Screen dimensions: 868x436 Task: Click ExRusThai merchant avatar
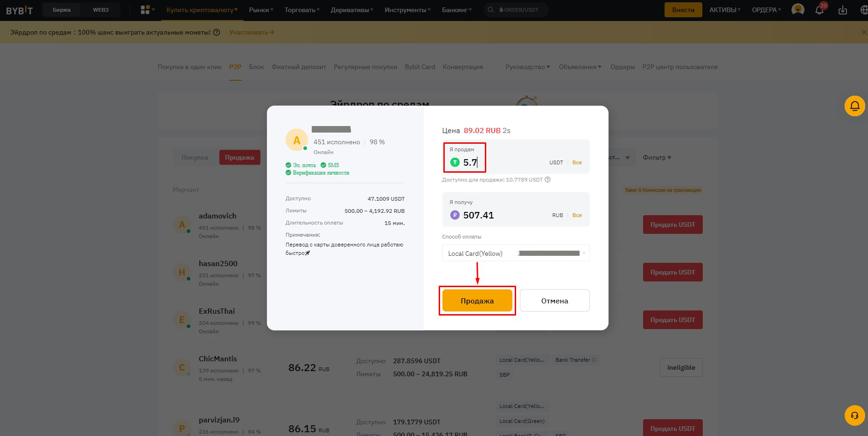point(182,320)
